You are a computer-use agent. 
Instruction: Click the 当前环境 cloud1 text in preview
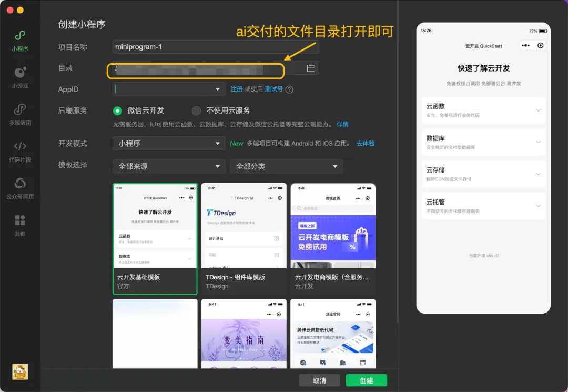tap(484, 256)
